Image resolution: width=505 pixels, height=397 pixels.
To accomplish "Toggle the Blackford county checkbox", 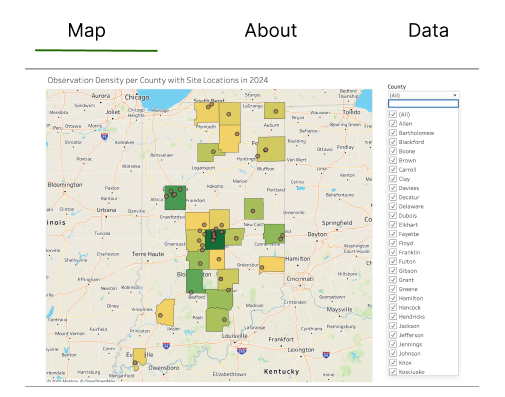I will pos(393,142).
